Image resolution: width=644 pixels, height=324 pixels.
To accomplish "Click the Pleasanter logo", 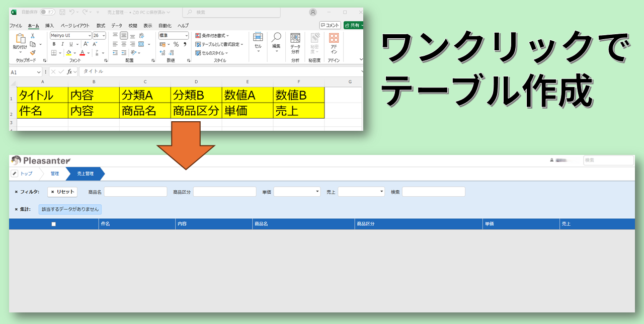I will (x=41, y=160).
